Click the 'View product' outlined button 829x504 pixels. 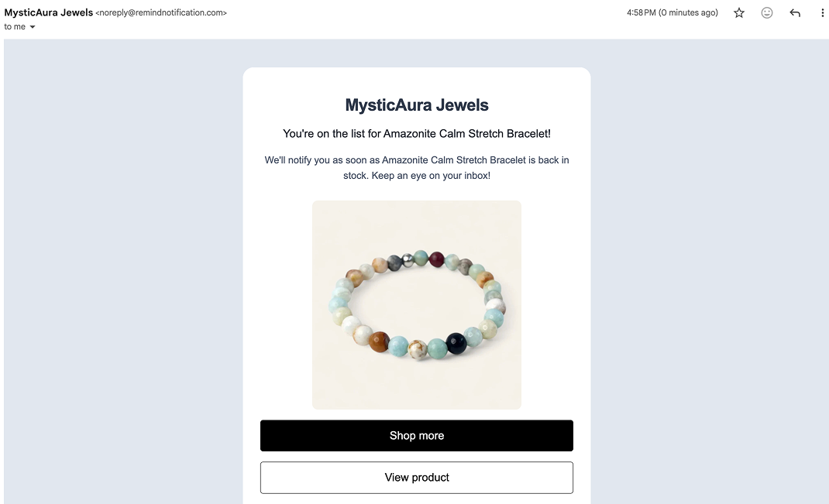click(417, 478)
